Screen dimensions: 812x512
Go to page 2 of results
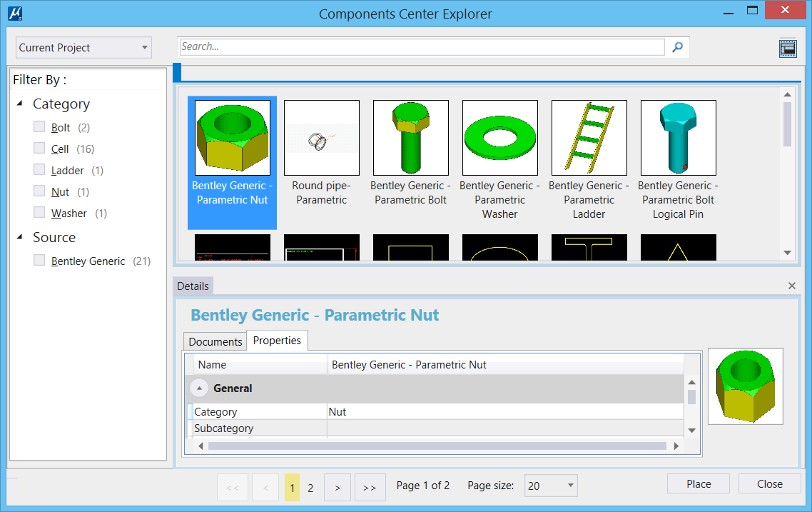point(310,487)
